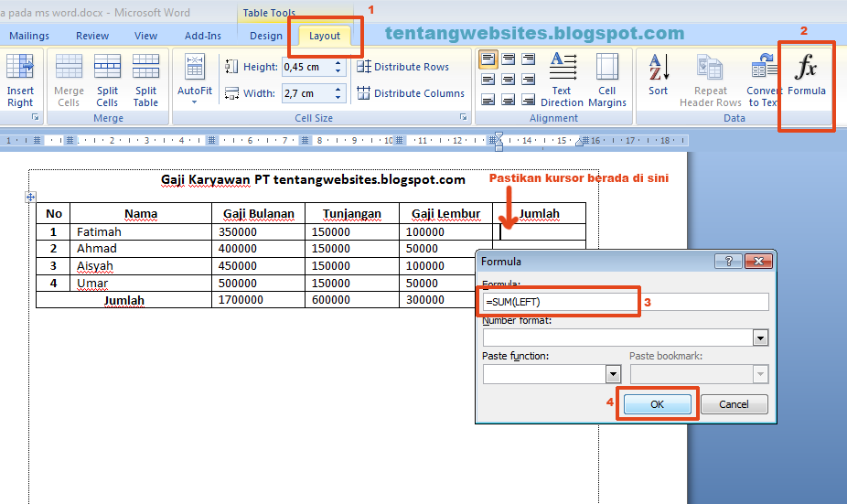Open the Cell Size dialog launcher

463,117
